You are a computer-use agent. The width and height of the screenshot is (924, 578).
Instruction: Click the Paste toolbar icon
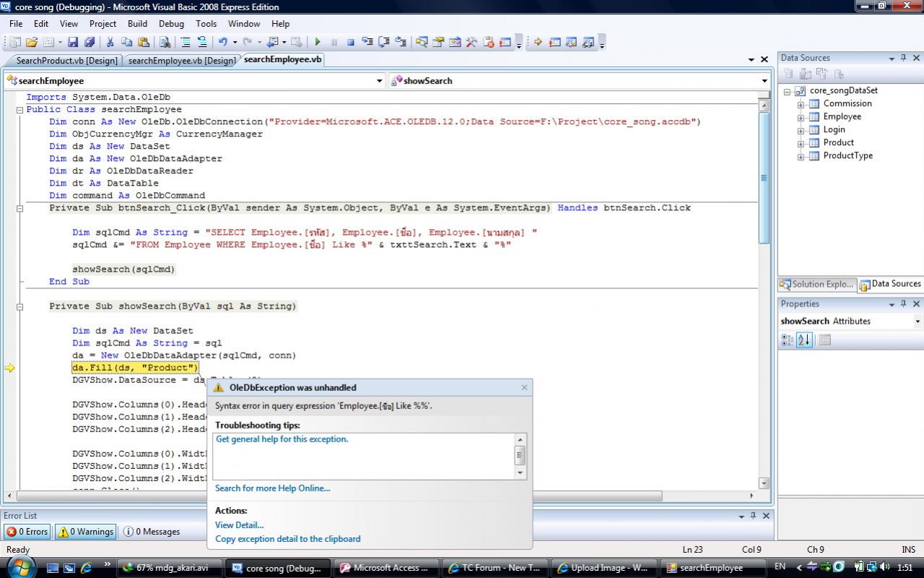pos(143,42)
